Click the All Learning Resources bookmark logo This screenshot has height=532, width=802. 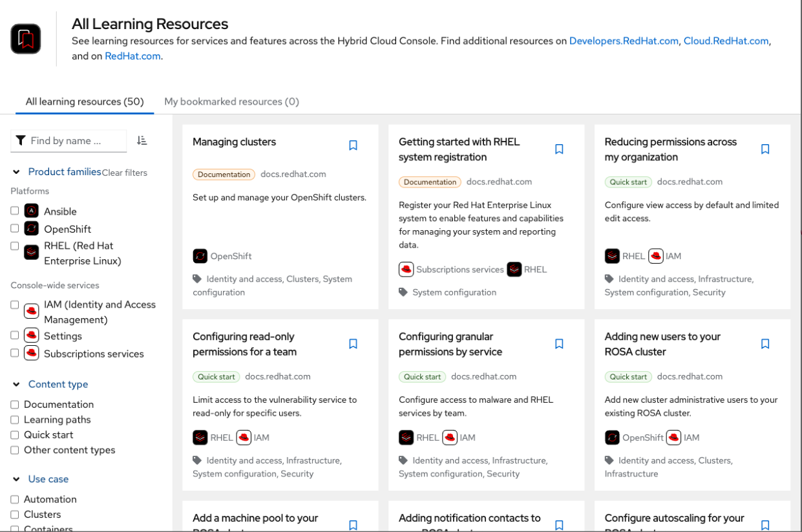click(x=26, y=39)
